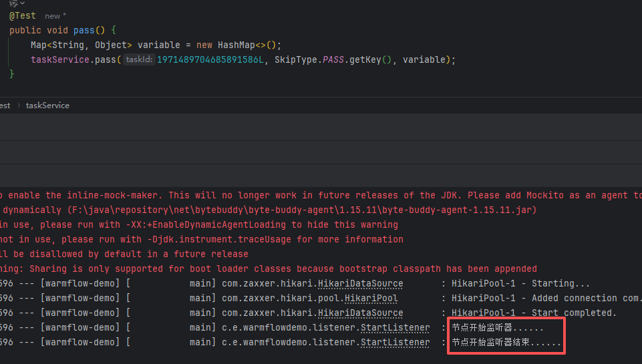Click HashMap in the new expression
Viewport: 642px width, 364px height.
point(236,45)
